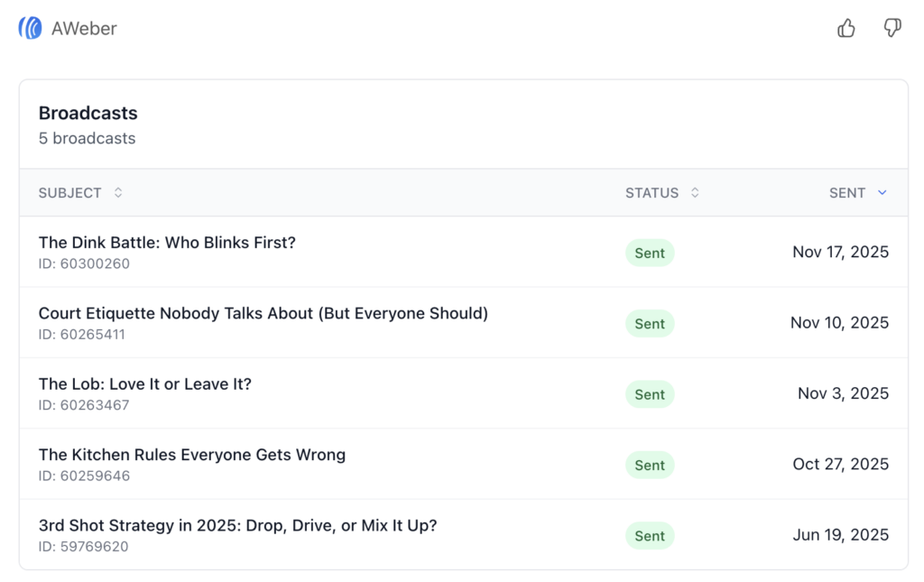Viewport: 924px width, 582px height.
Task: Click the sort arrows beside SUBJECT
Action: tap(117, 192)
